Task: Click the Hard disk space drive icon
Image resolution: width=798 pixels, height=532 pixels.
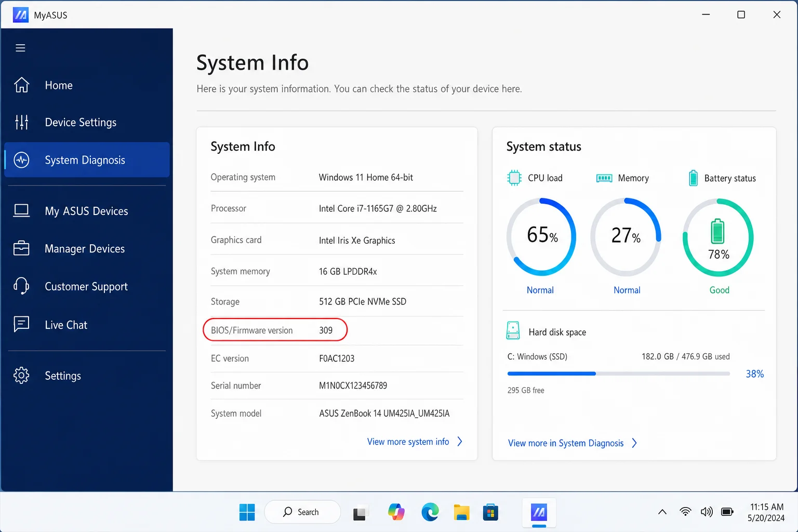Action: pyautogui.click(x=513, y=331)
